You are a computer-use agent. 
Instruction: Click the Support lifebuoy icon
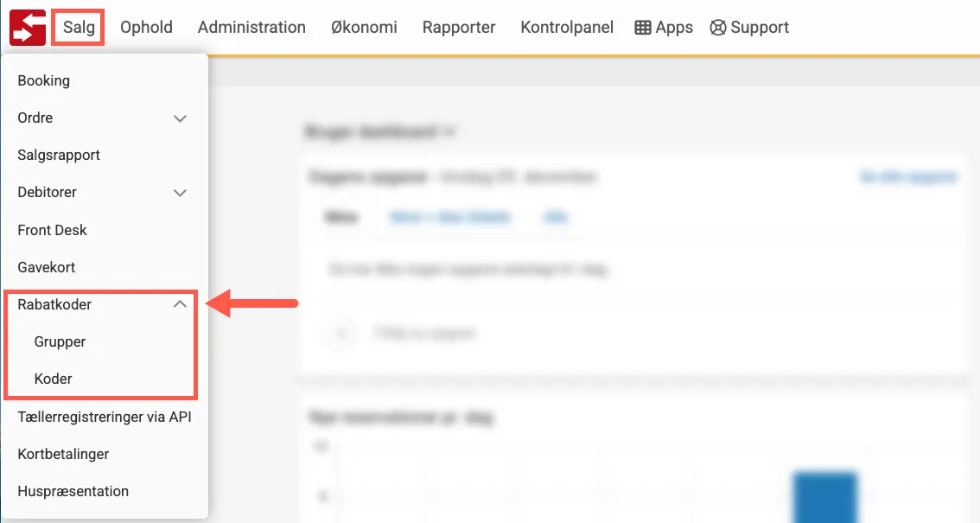[x=717, y=28]
